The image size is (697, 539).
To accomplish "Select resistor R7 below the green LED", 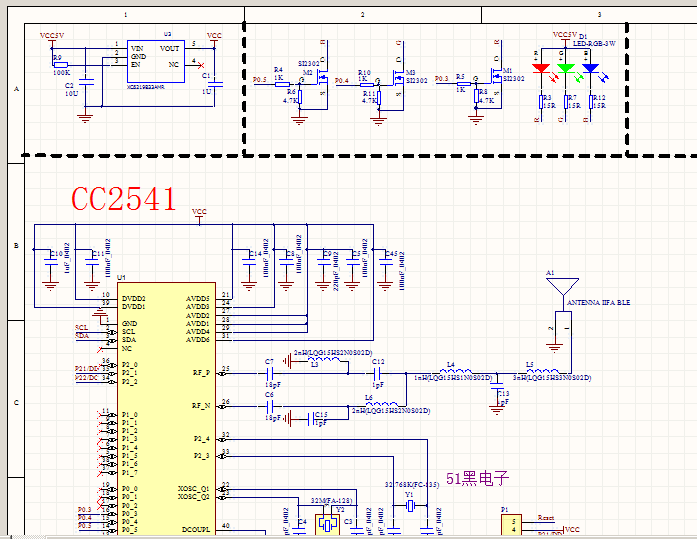I will 566,102.
